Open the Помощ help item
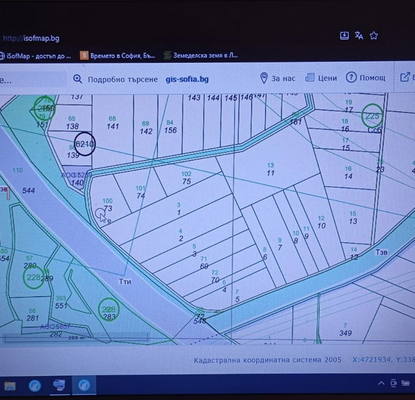 pyautogui.click(x=366, y=78)
